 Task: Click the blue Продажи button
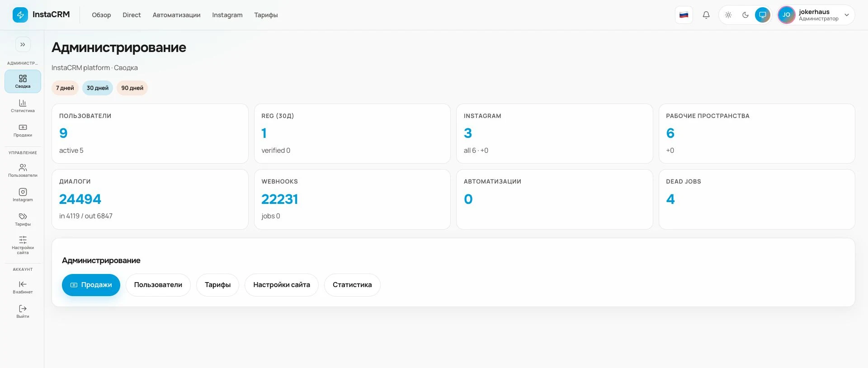91,285
